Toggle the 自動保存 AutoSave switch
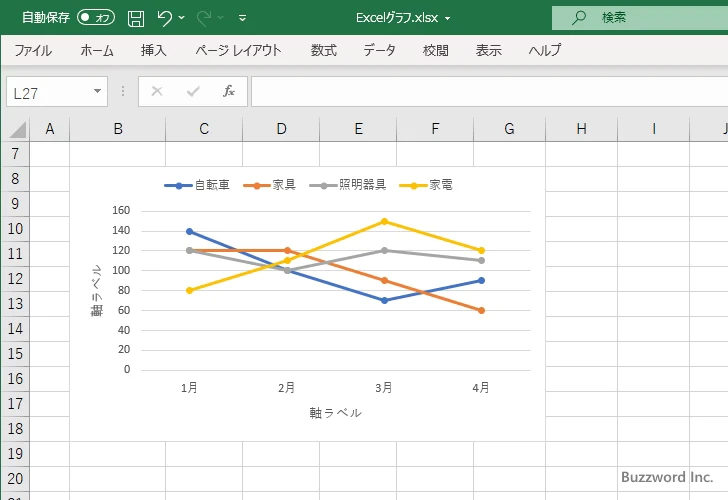Screen dimensions: 728x500 tap(96, 18)
